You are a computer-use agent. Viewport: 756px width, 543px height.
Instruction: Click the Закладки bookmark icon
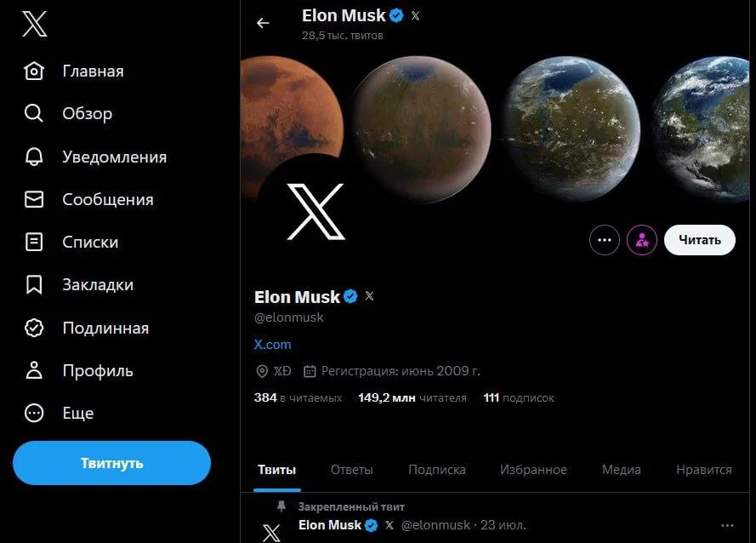click(34, 284)
